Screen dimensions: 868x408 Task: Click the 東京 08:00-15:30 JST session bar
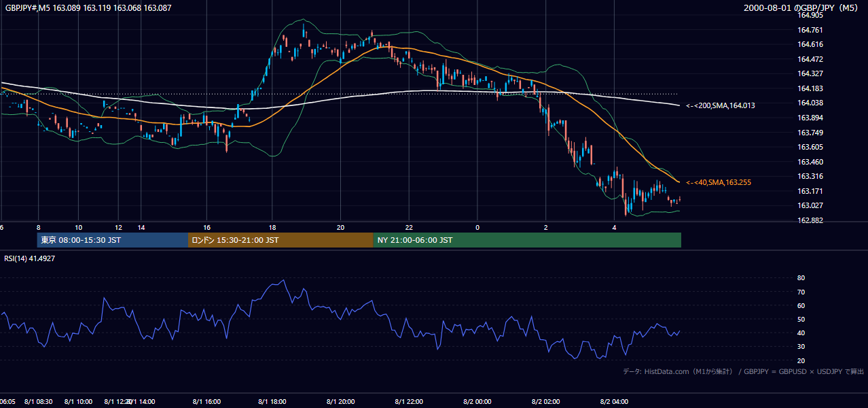[x=113, y=240]
